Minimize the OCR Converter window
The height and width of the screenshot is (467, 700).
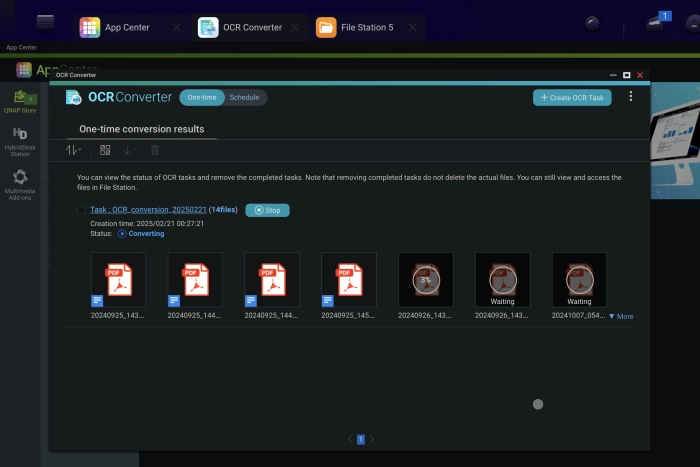tap(613, 75)
